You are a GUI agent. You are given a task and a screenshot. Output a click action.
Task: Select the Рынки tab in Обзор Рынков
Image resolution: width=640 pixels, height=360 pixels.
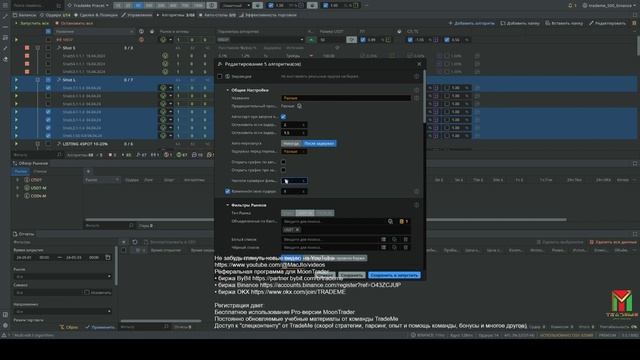point(20,171)
